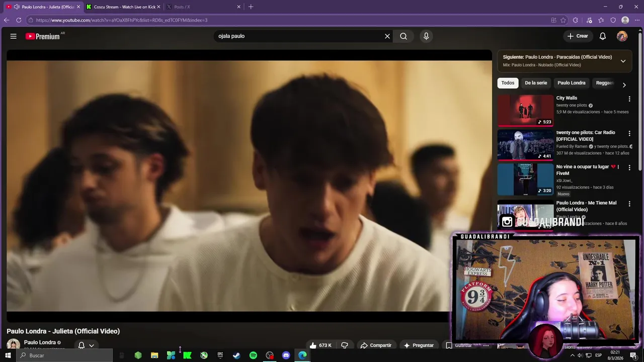
Task: Select the Reggaeton filter chip
Action: (x=605, y=83)
